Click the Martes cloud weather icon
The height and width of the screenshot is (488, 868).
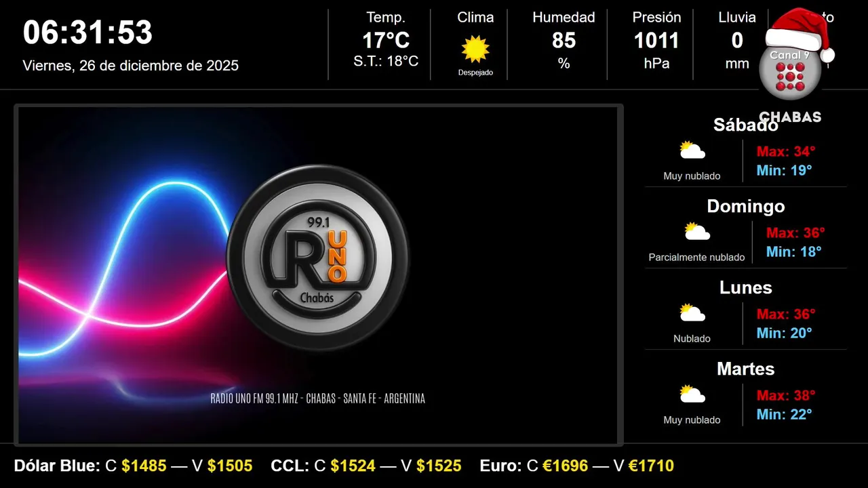(x=692, y=394)
